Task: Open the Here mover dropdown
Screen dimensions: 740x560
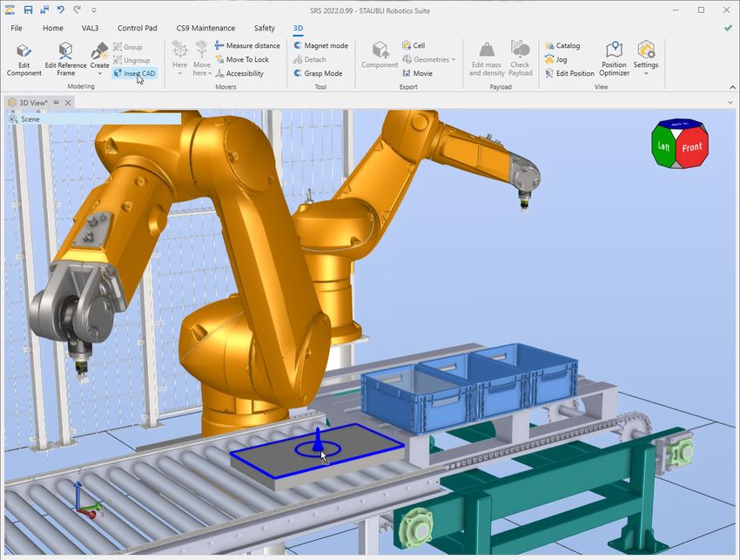Action: pos(179,59)
